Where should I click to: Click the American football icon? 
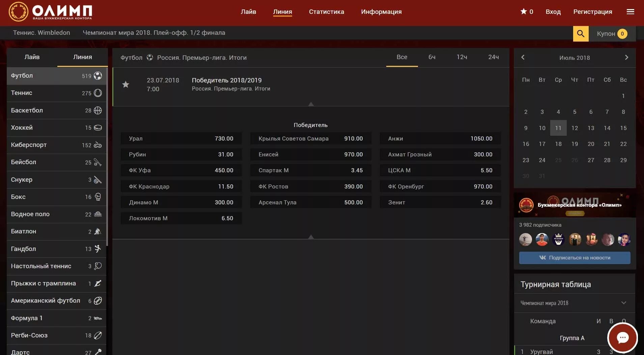point(98,301)
